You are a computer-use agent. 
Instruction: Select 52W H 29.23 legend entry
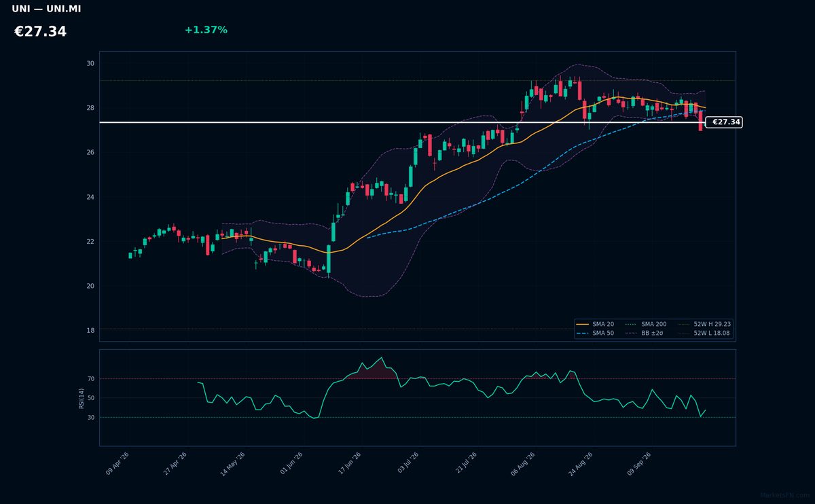[x=704, y=325]
